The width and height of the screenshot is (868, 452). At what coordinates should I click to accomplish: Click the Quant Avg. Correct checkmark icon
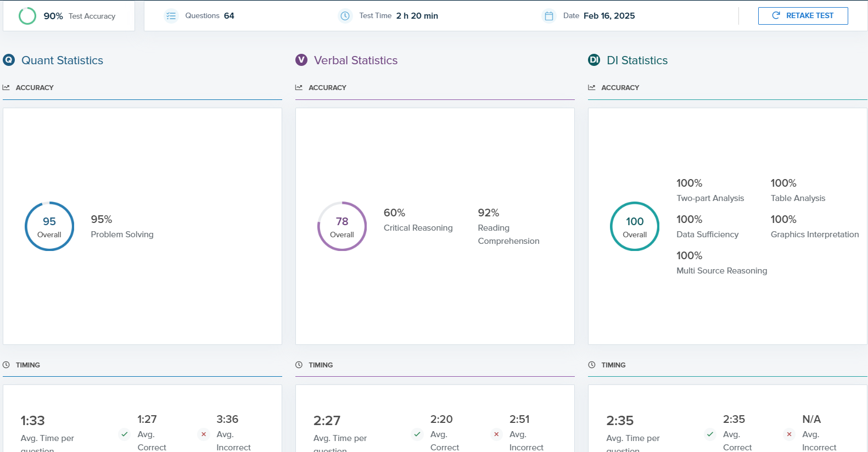point(125,434)
